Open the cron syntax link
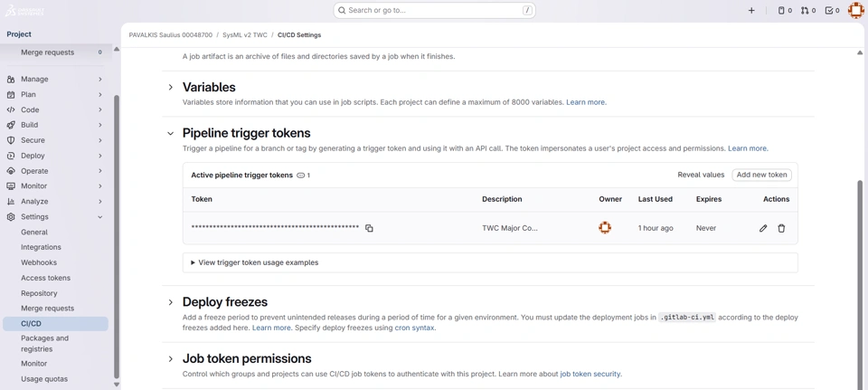The width and height of the screenshot is (868, 390). click(x=414, y=328)
